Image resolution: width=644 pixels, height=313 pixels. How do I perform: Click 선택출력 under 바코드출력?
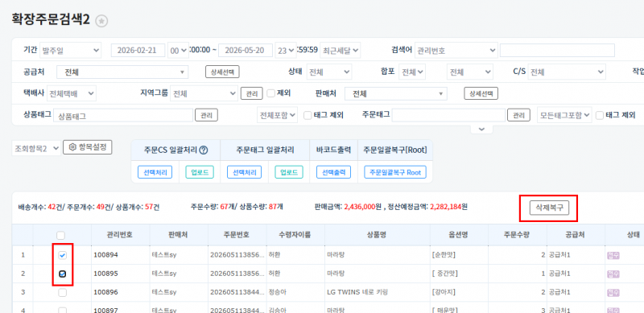[333, 172]
